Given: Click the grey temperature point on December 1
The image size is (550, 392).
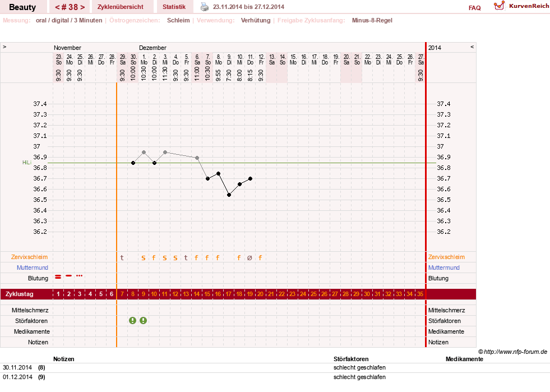Looking at the screenshot, I should coord(144,153).
